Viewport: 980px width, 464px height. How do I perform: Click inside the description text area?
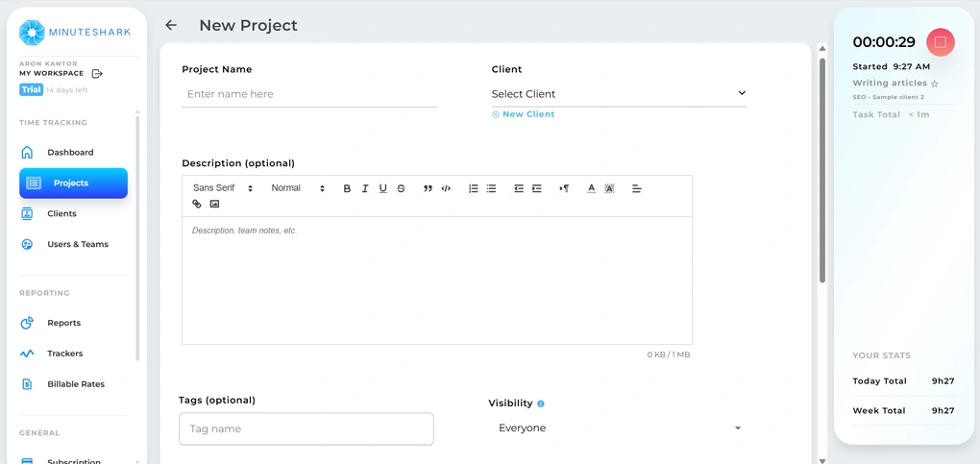click(437, 281)
